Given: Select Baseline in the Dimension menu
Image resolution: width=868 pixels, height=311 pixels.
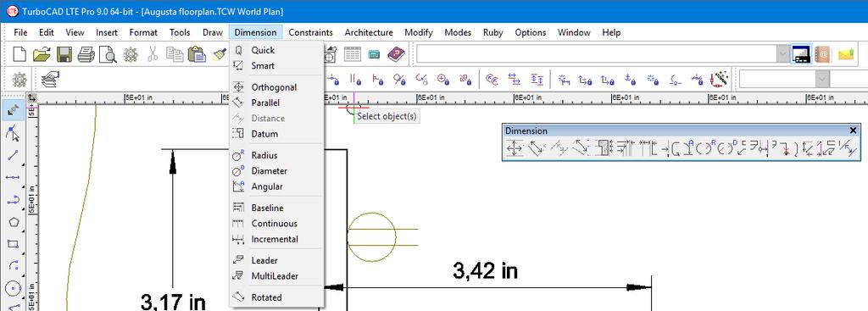Looking at the screenshot, I should 267,208.
